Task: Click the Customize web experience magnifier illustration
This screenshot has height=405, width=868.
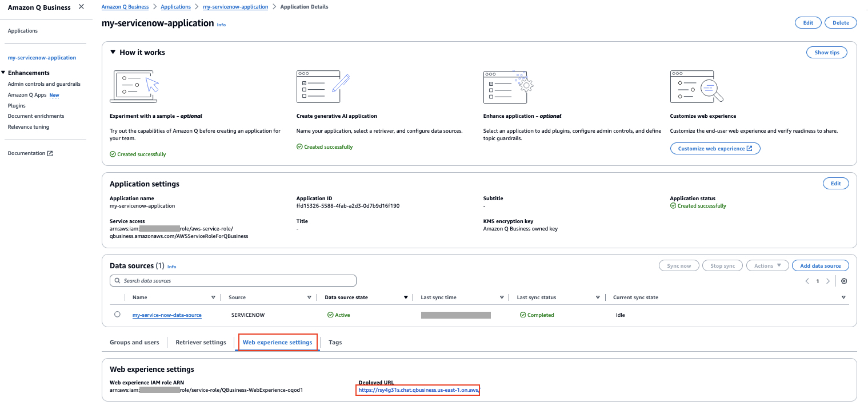Action: tap(697, 86)
